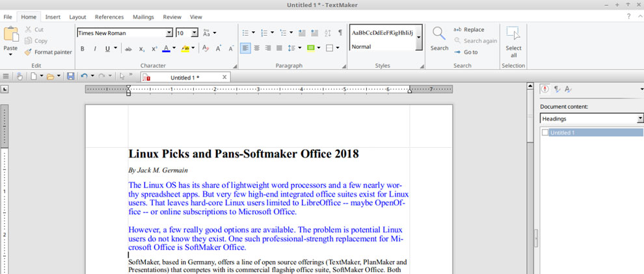The image size is (644, 274).
Task: Click the Search magnifier icon
Action: pos(439,34)
